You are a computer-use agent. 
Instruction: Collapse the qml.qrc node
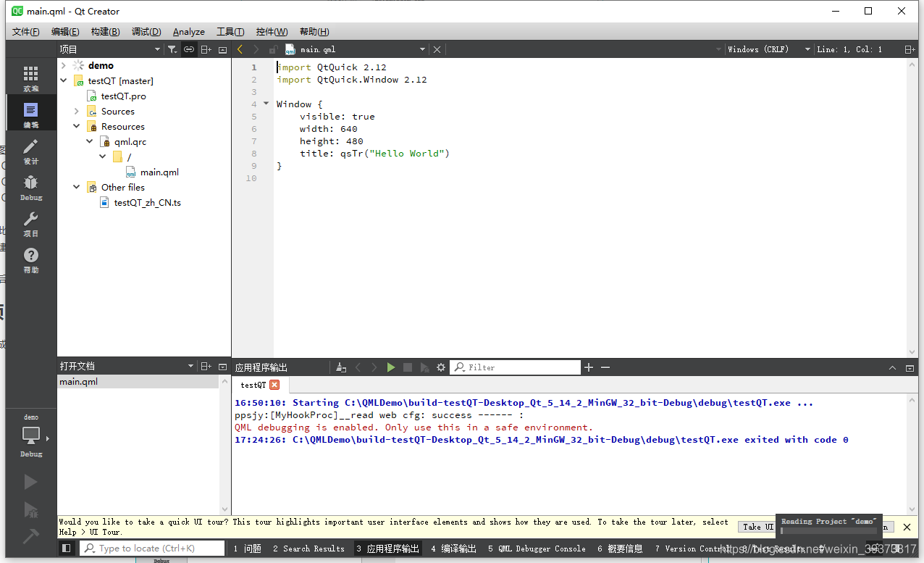point(90,141)
